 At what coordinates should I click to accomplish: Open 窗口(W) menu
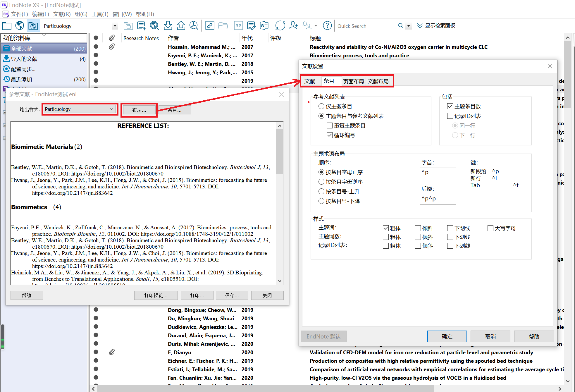122,14
